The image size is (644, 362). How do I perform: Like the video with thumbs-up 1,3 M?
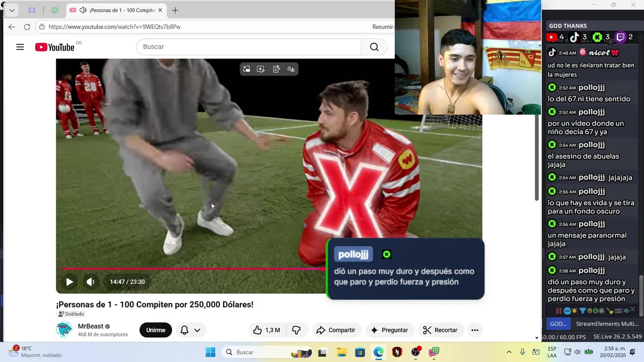pyautogui.click(x=267, y=330)
